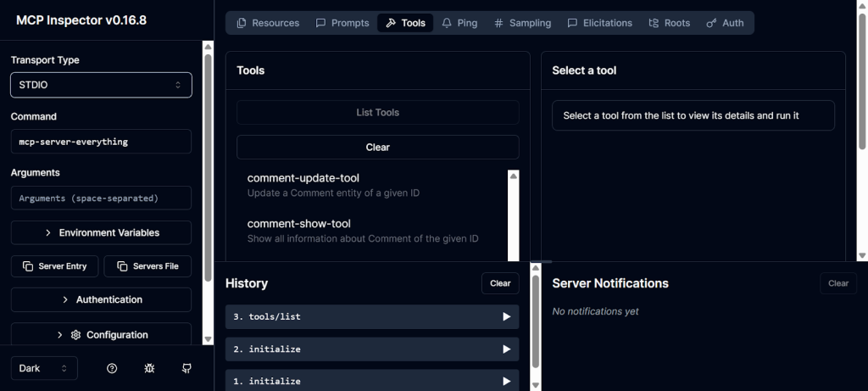Clear the History panel
868x391 pixels.
tap(500, 283)
